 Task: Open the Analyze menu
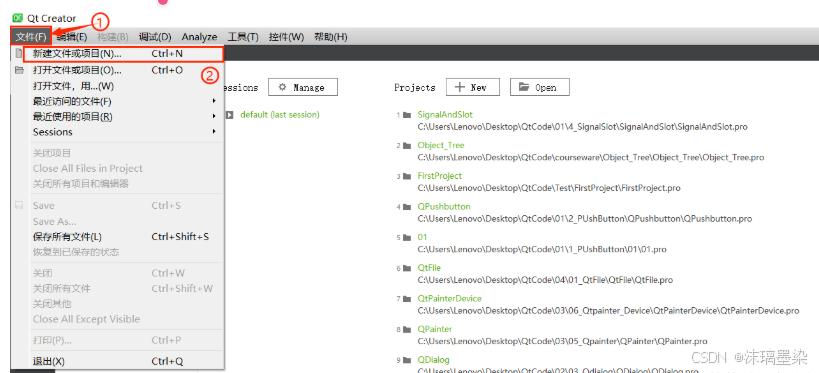tap(200, 37)
